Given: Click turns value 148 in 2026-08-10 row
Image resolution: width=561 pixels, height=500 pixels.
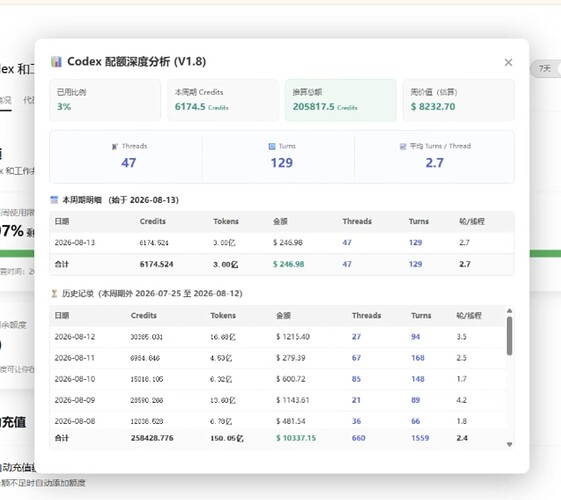Looking at the screenshot, I should 418,379.
